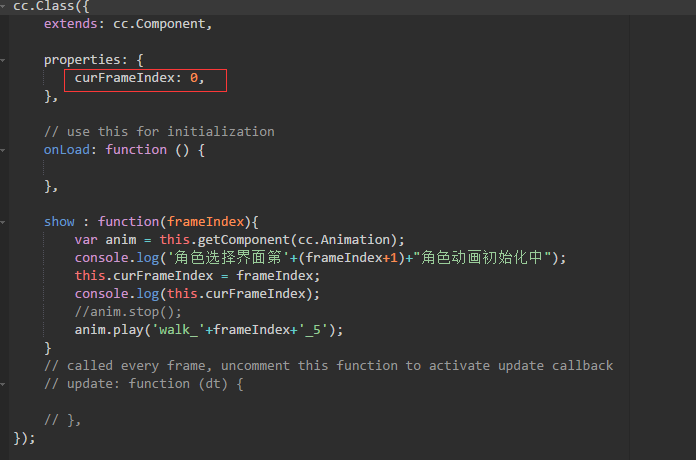Click 'curFrameIndex' in the properties block
This screenshot has height=460, width=696.
click(x=125, y=78)
